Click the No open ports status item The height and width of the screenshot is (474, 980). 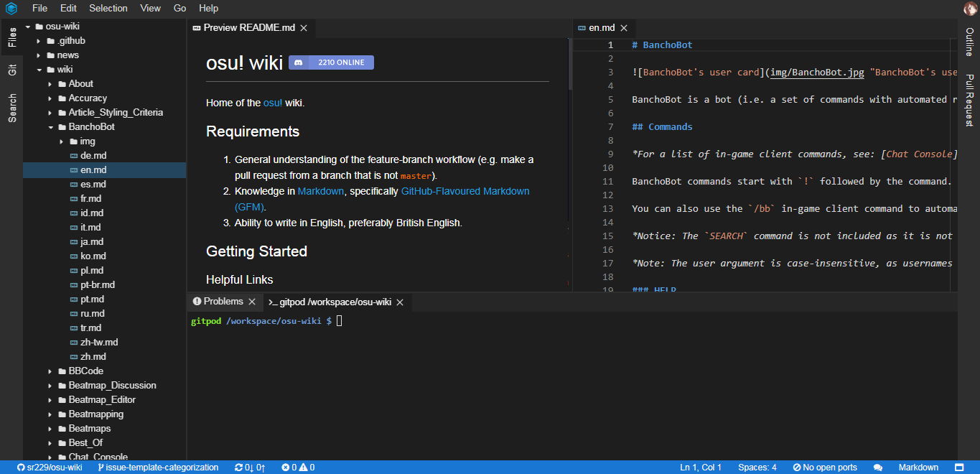tap(825, 468)
